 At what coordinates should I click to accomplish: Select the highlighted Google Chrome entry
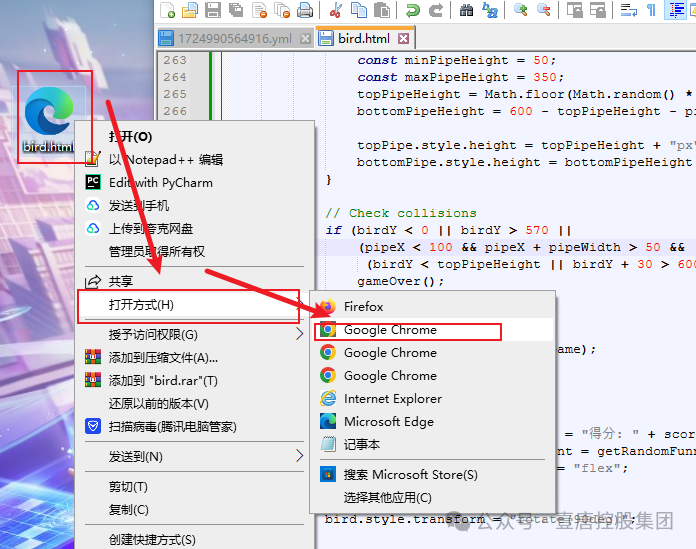click(433, 330)
